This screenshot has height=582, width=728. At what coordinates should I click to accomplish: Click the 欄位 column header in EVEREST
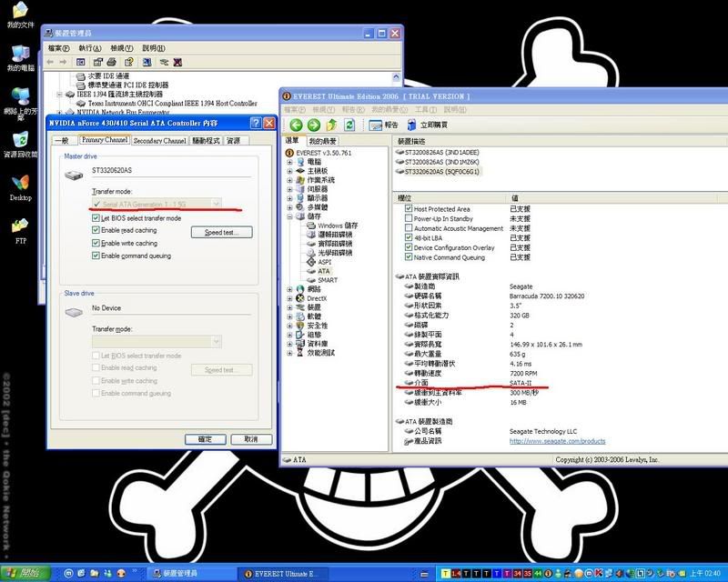point(449,198)
